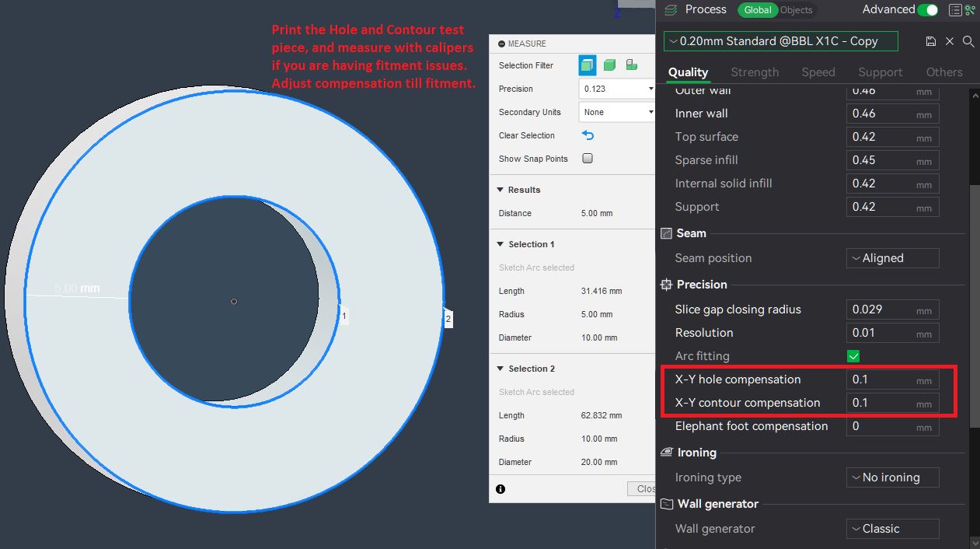The width and height of the screenshot is (980, 549).
Task: Enable the Show Snap Points checkbox
Action: click(x=588, y=159)
